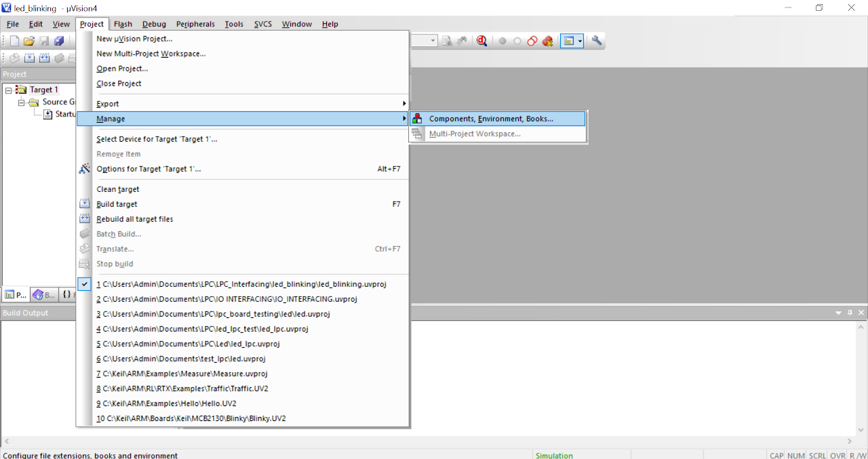Viewport: 868px width, 459px height.
Task: Start debug session with magnifier d icon
Action: click(x=482, y=41)
